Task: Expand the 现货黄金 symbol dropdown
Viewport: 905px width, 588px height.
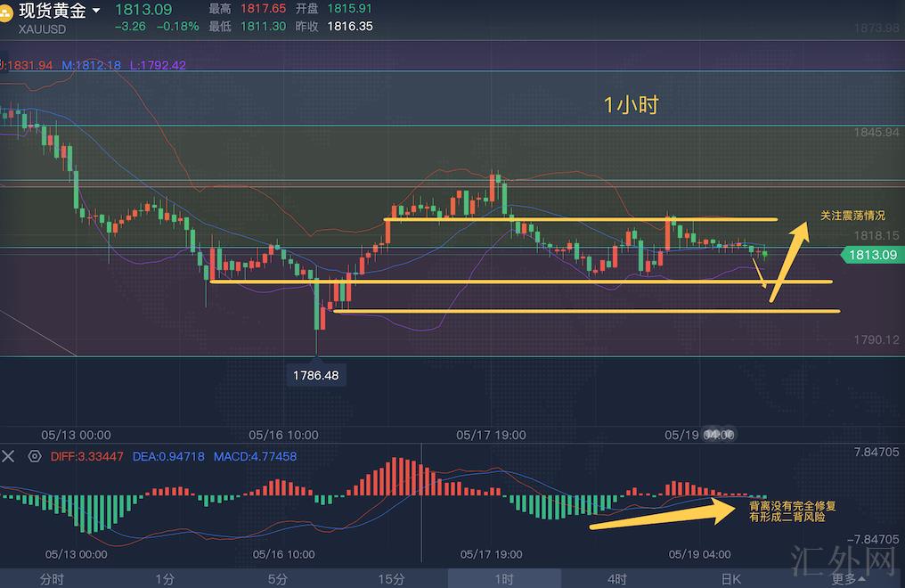Action: pos(96,11)
